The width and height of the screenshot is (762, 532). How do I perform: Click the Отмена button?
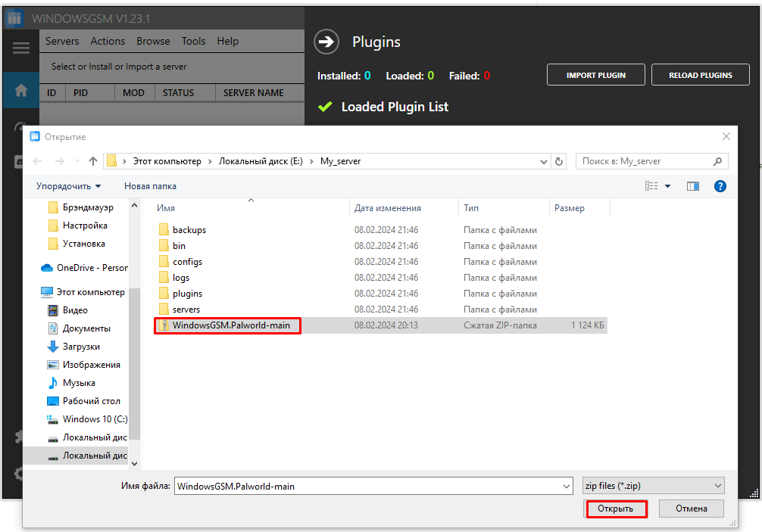point(691,509)
